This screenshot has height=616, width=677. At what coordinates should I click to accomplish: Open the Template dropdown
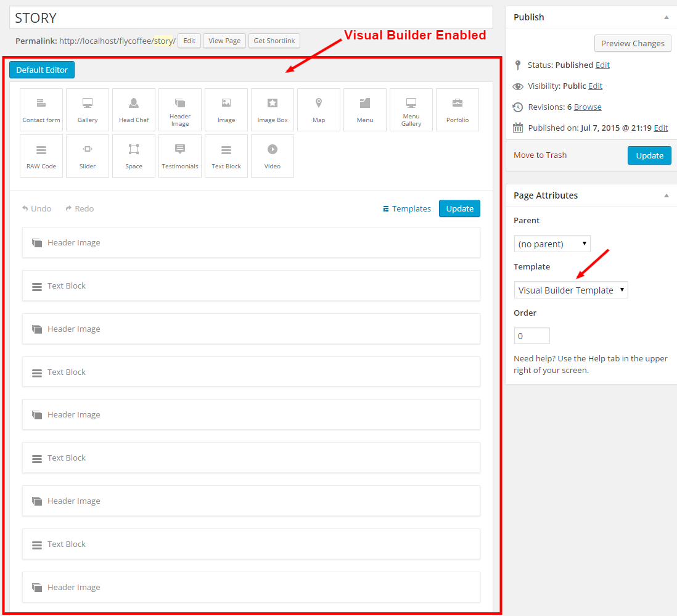click(570, 290)
